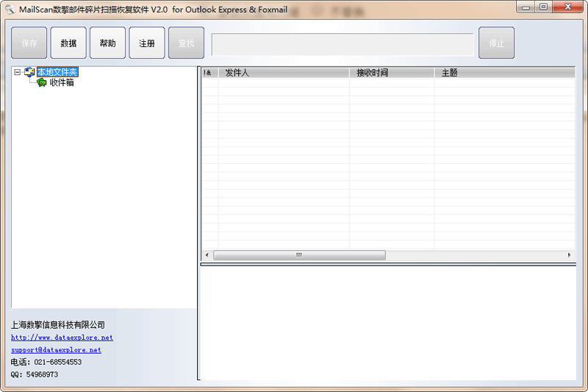This screenshot has width=588, height=392.
Task: Click the 保存 (Save) button
Action: 29,43
